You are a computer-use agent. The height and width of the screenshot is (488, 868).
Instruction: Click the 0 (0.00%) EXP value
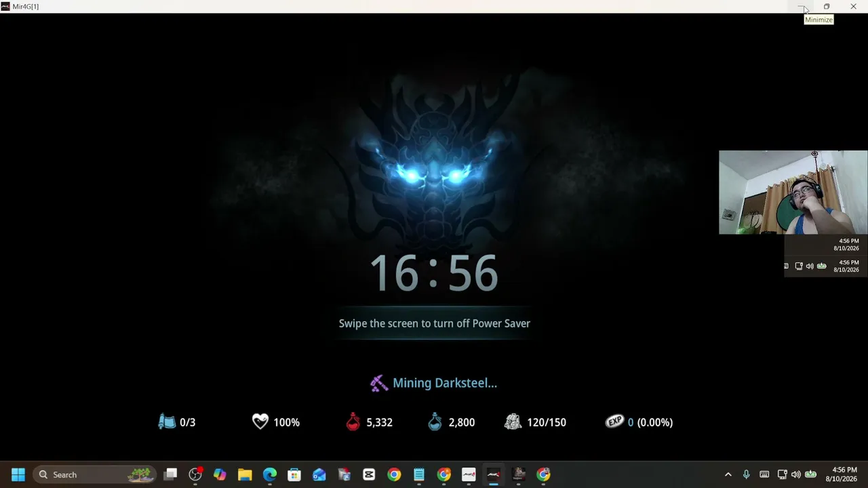[x=650, y=422]
